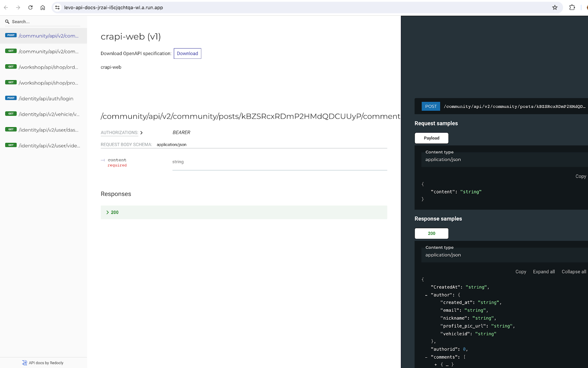588x368 pixels.
Task: Select the 200 response sample tab
Action: (x=431, y=234)
